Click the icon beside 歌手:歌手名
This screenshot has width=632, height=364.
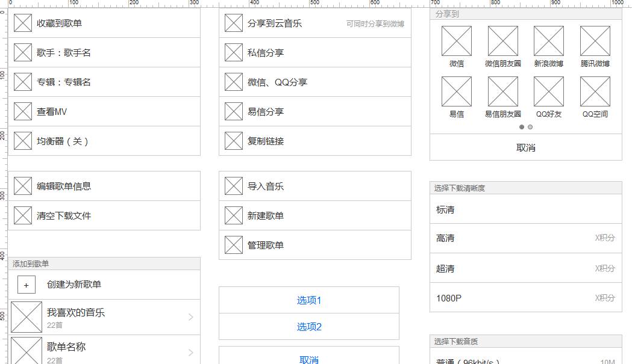click(22, 52)
